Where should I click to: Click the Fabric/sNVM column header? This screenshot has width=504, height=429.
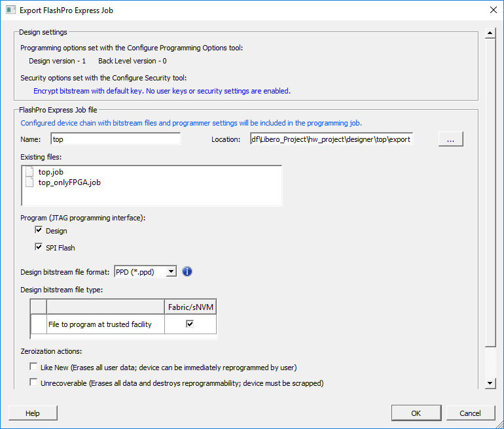click(190, 307)
